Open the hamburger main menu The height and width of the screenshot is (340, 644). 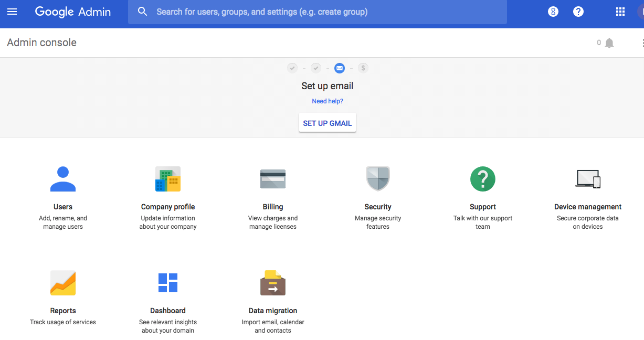coord(12,12)
